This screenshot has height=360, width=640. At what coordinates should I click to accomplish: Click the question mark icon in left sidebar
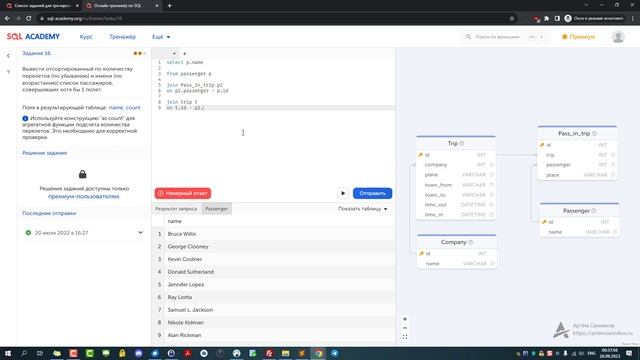(x=9, y=72)
